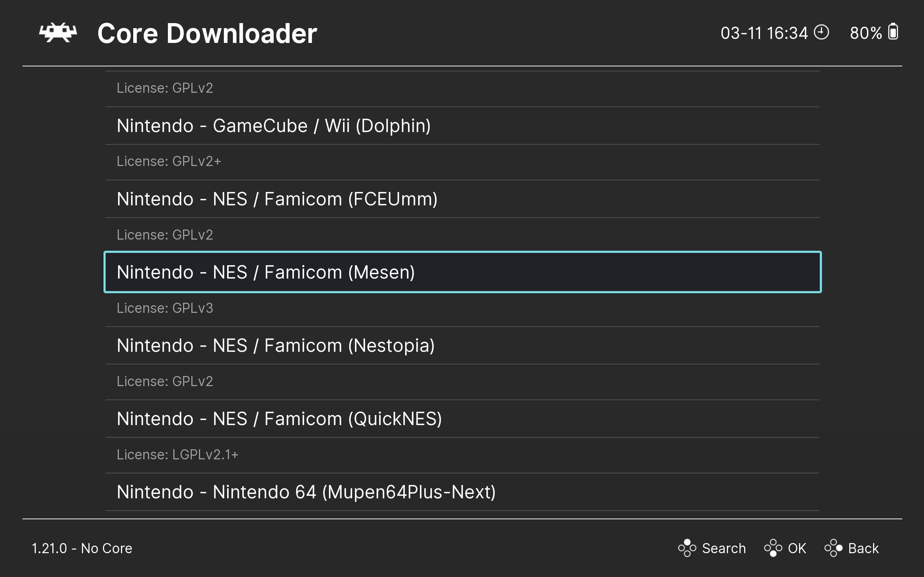Image resolution: width=924 pixels, height=577 pixels.
Task: Click the Core Downloader title text
Action: point(207,34)
